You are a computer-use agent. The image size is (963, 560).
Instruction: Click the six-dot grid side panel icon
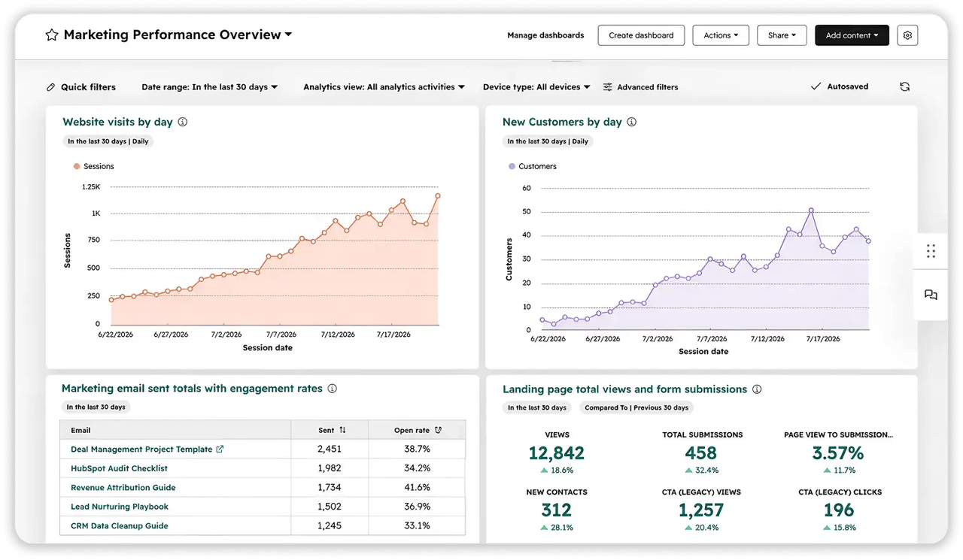tap(931, 251)
